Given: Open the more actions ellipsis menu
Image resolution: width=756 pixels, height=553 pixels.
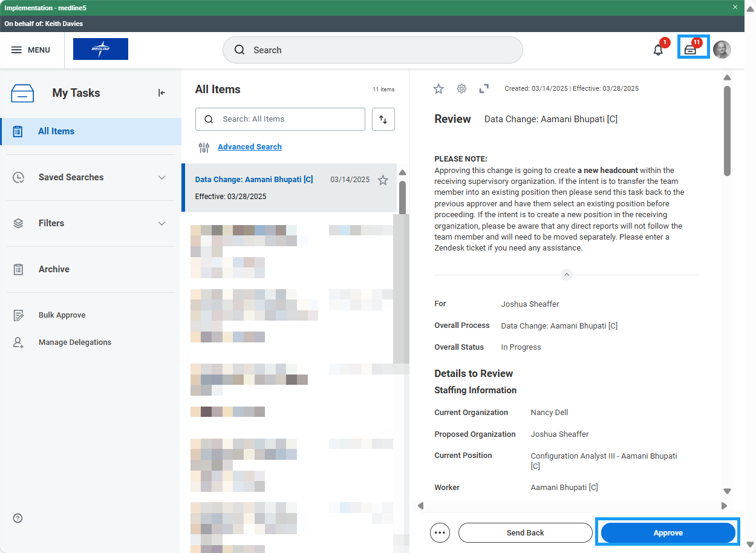Looking at the screenshot, I should coord(440,532).
